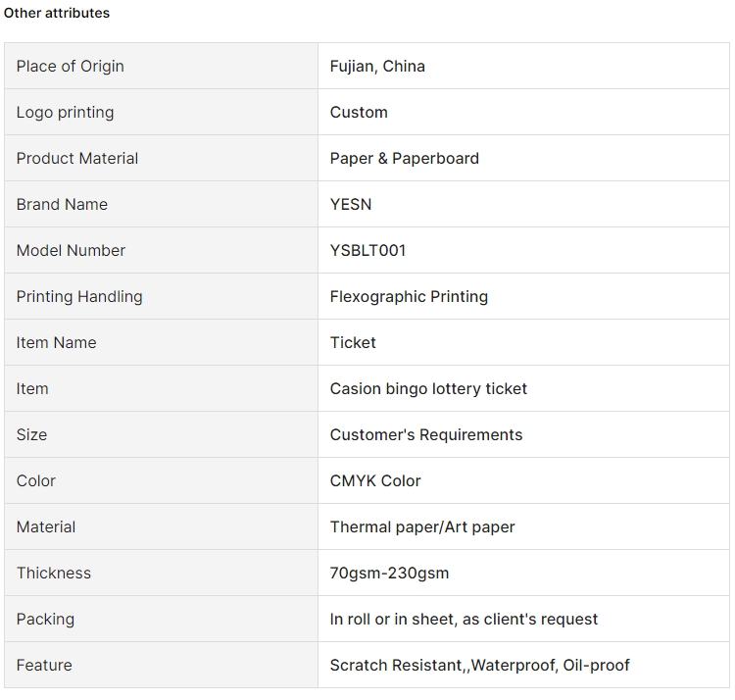735x700 pixels.
Task: Click the roll or sheet packing value
Action: pos(464,619)
